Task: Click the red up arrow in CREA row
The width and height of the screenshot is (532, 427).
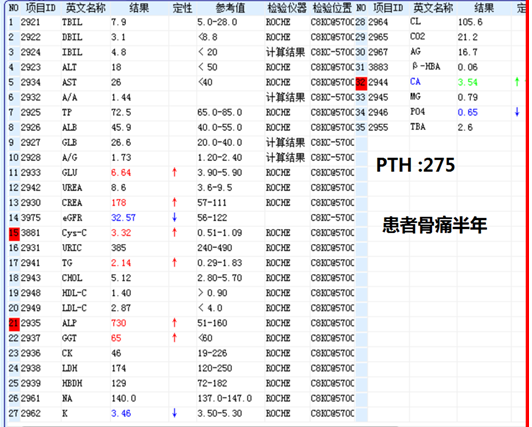Action: pyautogui.click(x=174, y=202)
